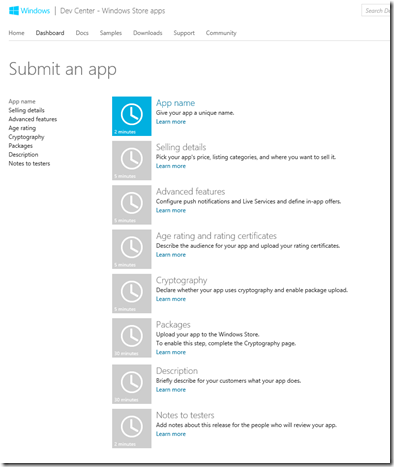394x467 pixels.
Task: Select Description in the left sidebar
Action: tap(23, 155)
